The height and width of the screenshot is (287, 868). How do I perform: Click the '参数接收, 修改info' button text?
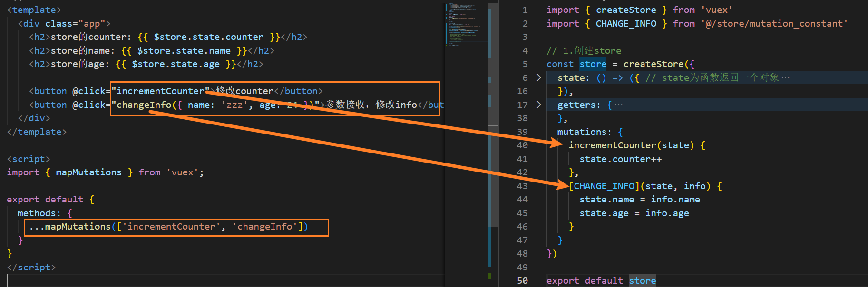[371, 105]
